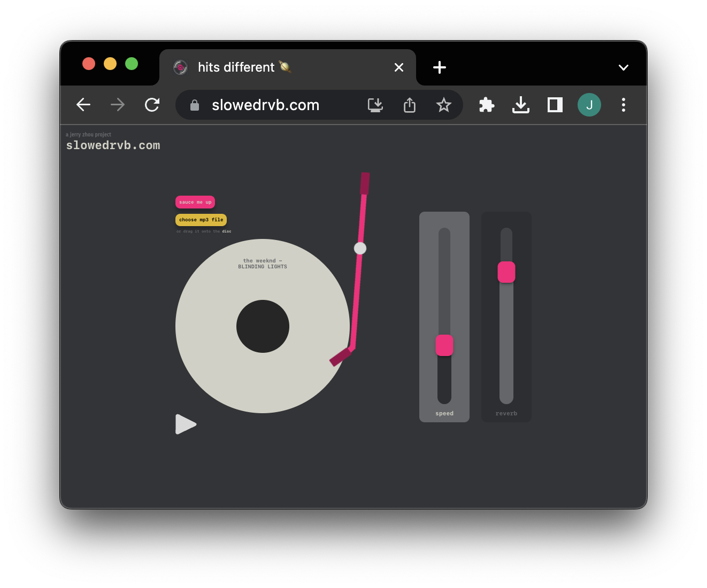The image size is (707, 588).
Task: Click the choose mp3 file button
Action: click(x=201, y=220)
